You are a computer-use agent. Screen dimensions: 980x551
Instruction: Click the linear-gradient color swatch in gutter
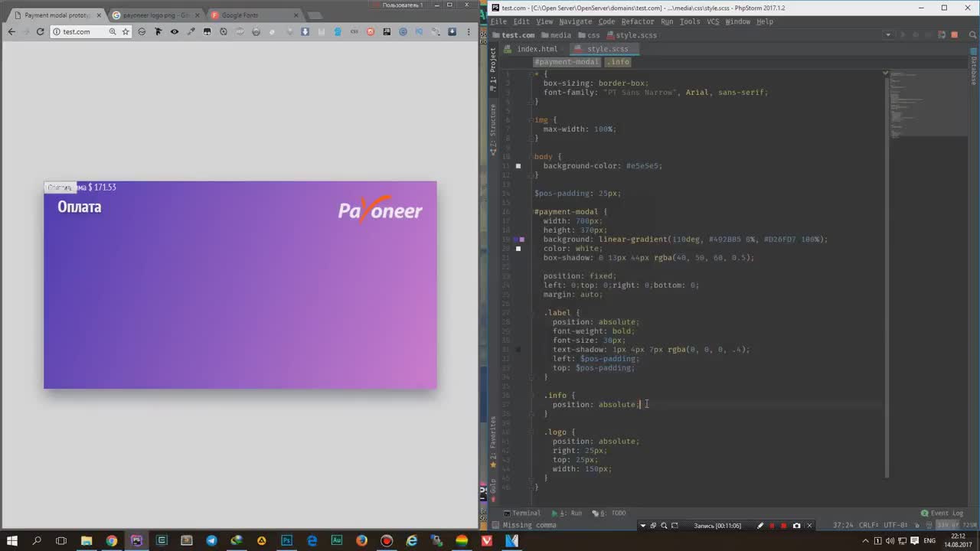pos(518,240)
